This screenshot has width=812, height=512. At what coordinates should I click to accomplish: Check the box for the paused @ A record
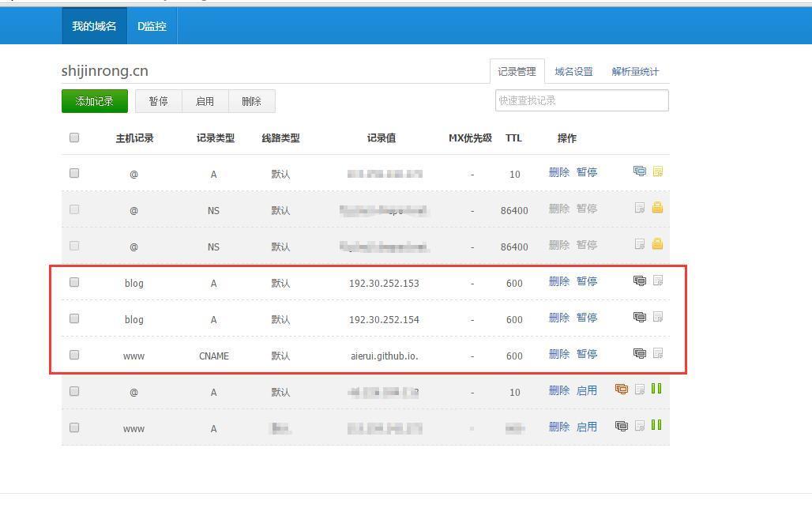point(74,391)
